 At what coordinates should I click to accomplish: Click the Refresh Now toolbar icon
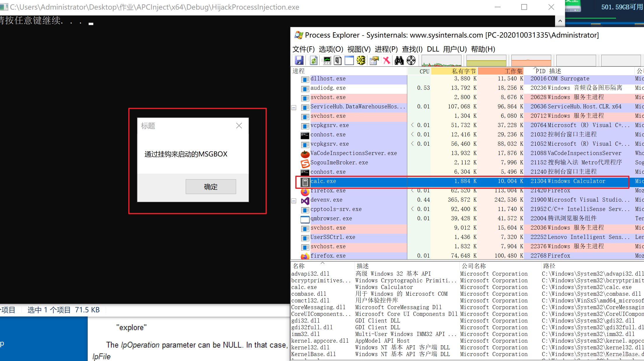313,60
